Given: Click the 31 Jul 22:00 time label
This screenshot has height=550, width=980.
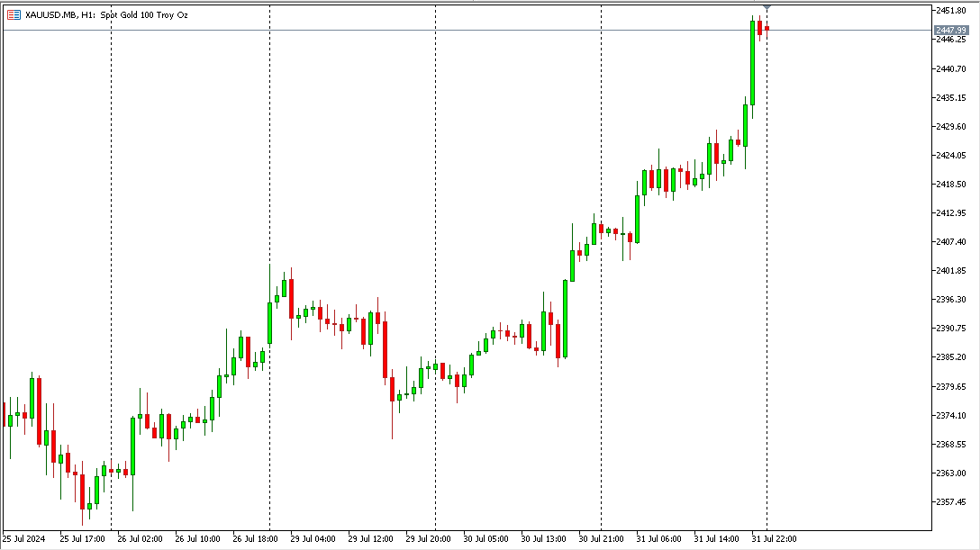Looking at the screenshot, I should coord(774,539).
